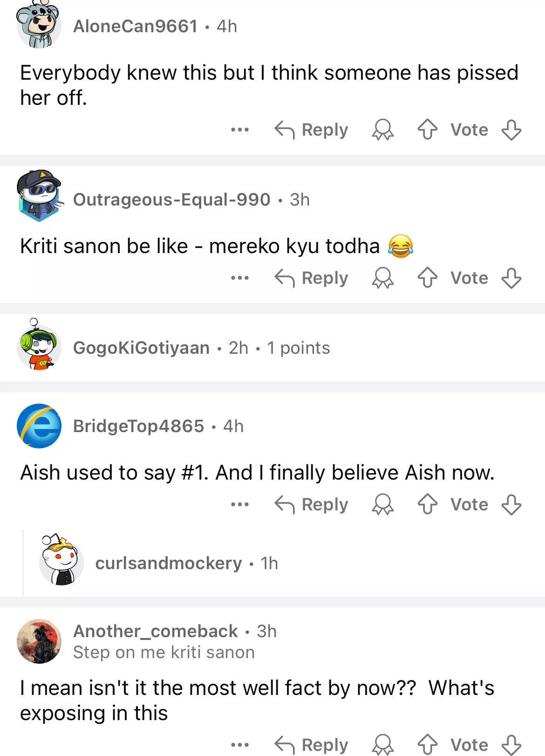Downvote Another_comeback's comment
Viewport: 545px width, 756px height.
(x=511, y=745)
